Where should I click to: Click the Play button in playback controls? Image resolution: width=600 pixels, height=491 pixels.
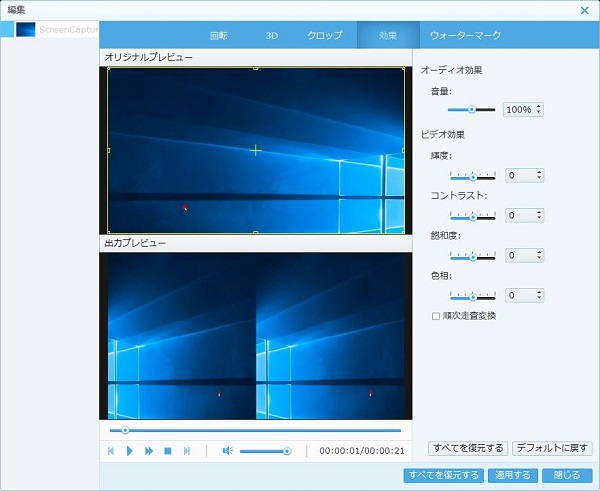(129, 451)
